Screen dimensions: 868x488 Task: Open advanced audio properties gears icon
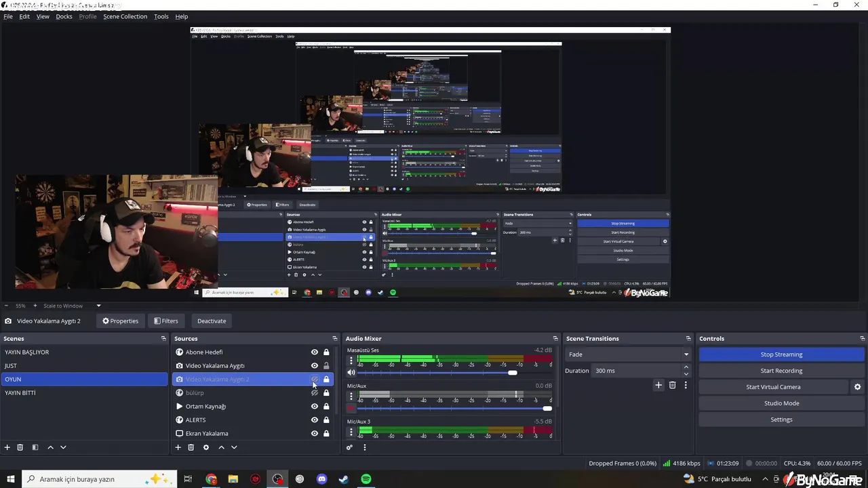click(x=349, y=447)
